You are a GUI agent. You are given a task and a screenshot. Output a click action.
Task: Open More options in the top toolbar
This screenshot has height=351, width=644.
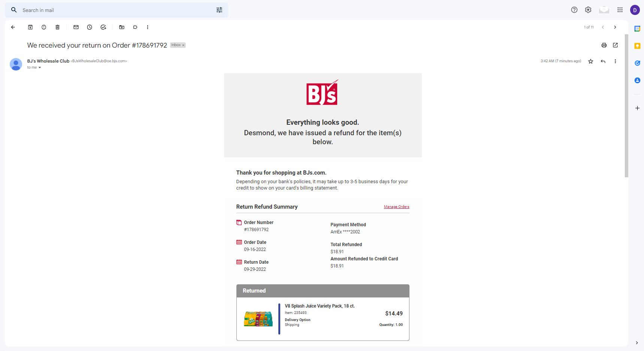148,27
